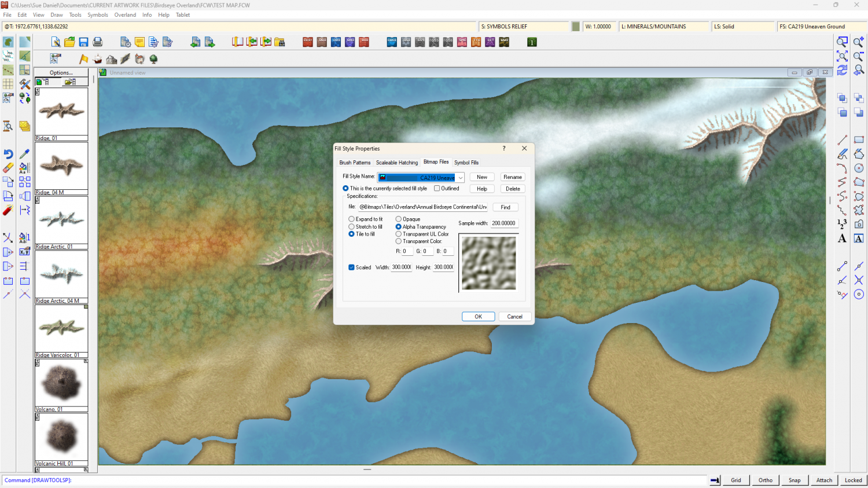Click the green tree vegetation symbols icon
The height and width of the screenshot is (488, 868).
tap(153, 59)
